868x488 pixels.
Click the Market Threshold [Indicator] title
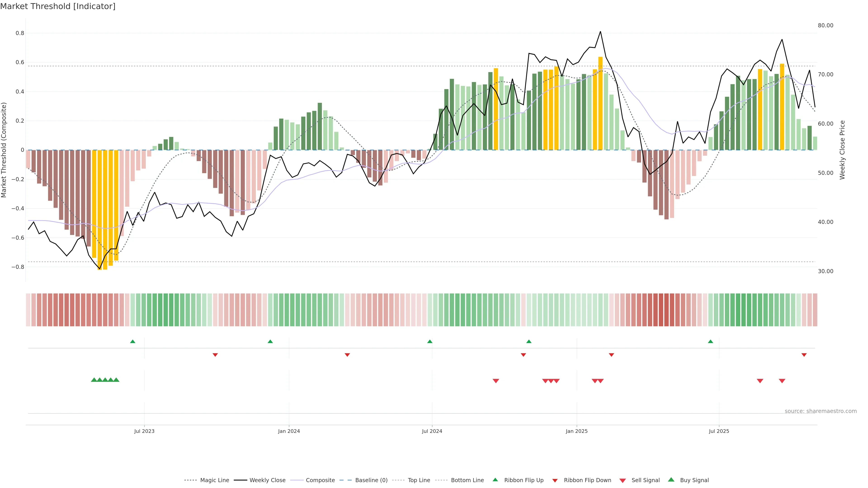pyautogui.click(x=58, y=6)
